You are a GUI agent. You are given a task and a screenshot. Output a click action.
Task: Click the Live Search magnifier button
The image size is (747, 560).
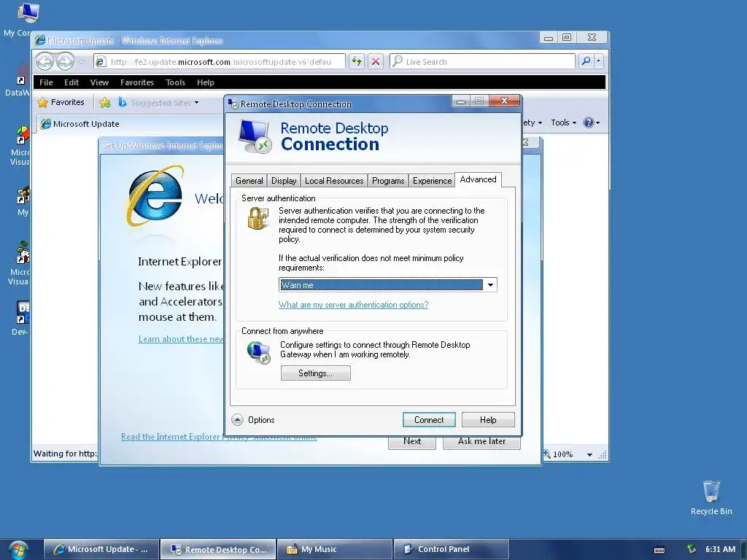tap(586, 61)
